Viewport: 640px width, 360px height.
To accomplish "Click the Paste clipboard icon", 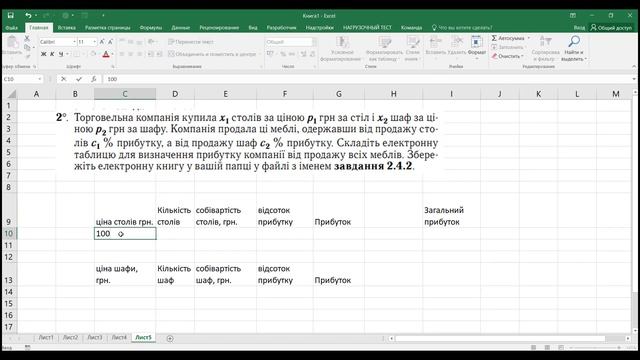I will point(12,42).
